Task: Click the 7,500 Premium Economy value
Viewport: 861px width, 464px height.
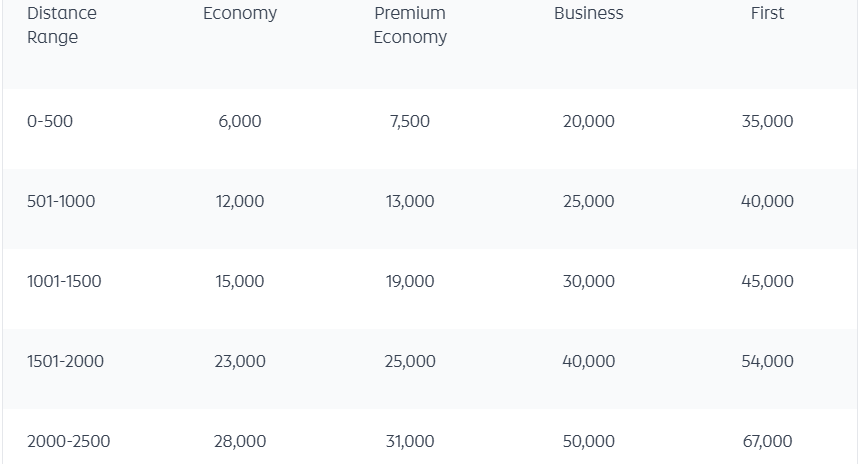Action: 410,121
